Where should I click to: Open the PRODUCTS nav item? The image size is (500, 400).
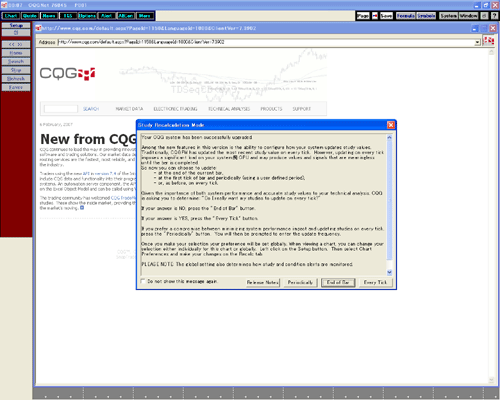click(x=271, y=109)
